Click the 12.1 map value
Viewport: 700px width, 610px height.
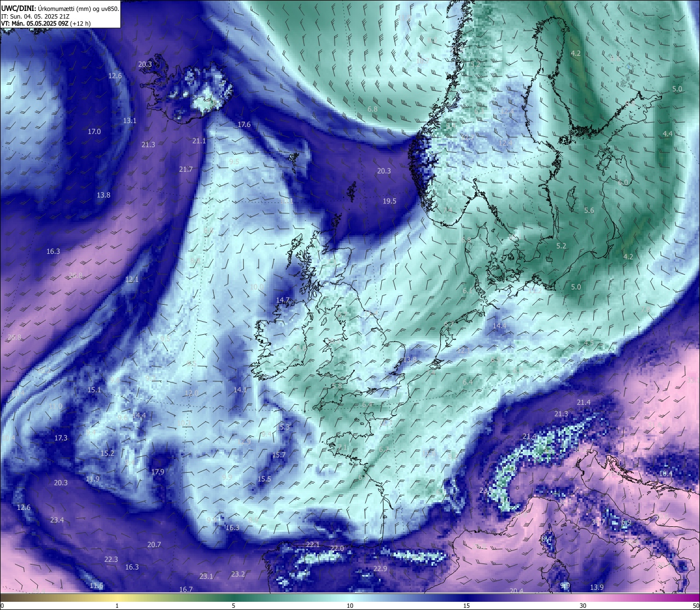pyautogui.click(x=132, y=280)
